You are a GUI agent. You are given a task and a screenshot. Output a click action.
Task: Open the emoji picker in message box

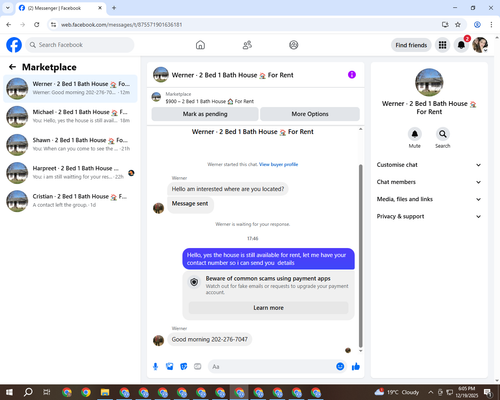340,366
